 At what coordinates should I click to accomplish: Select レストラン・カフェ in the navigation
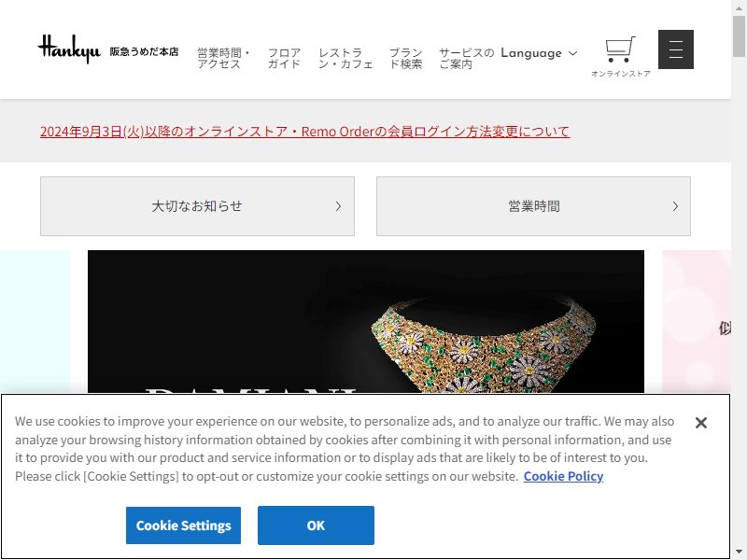point(345,58)
